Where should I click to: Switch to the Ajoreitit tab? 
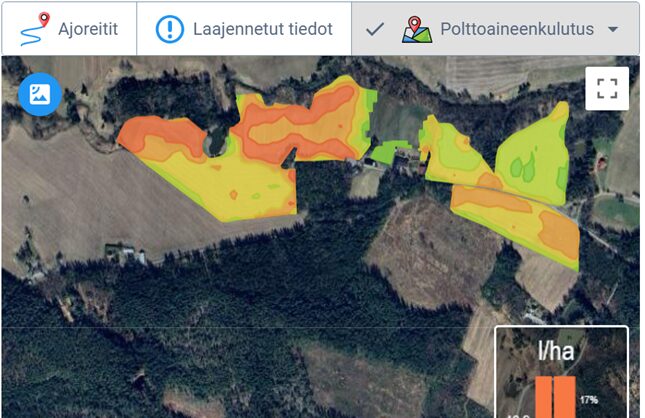click(x=69, y=29)
